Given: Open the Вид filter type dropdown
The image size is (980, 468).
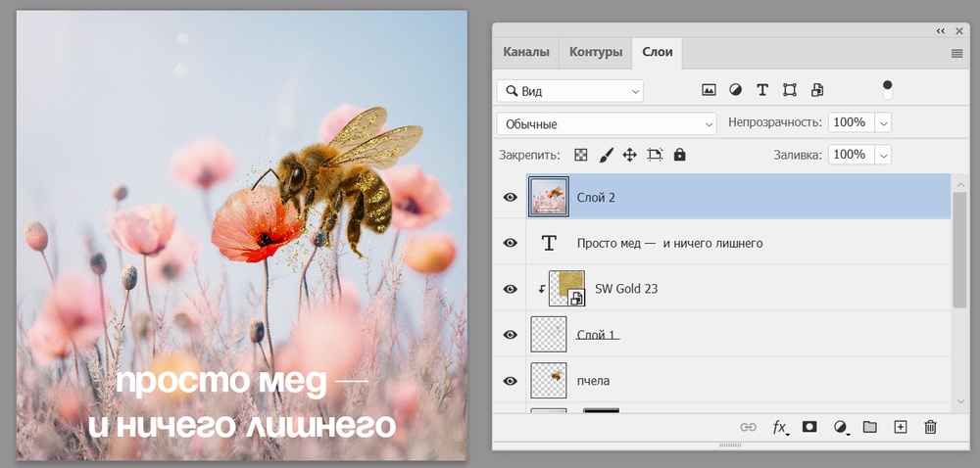Looking at the screenshot, I should pyautogui.click(x=569, y=91).
